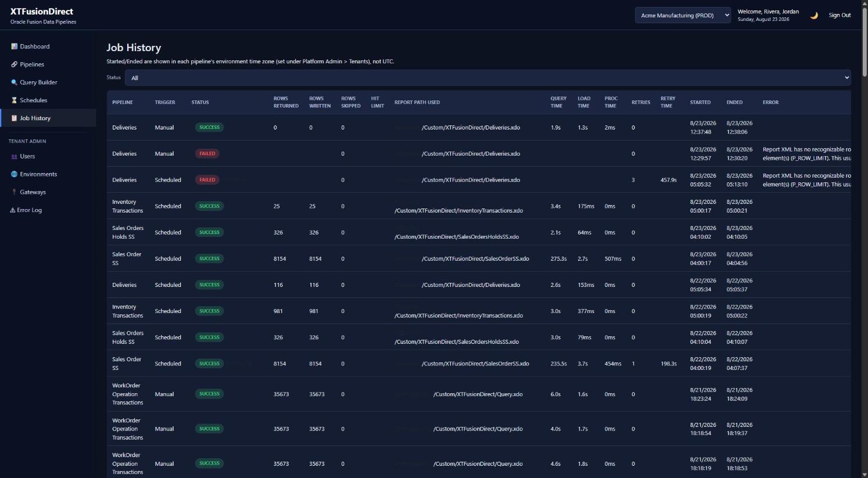Click the query time 235.5s cell
The image size is (868, 478).
pyautogui.click(x=558, y=364)
